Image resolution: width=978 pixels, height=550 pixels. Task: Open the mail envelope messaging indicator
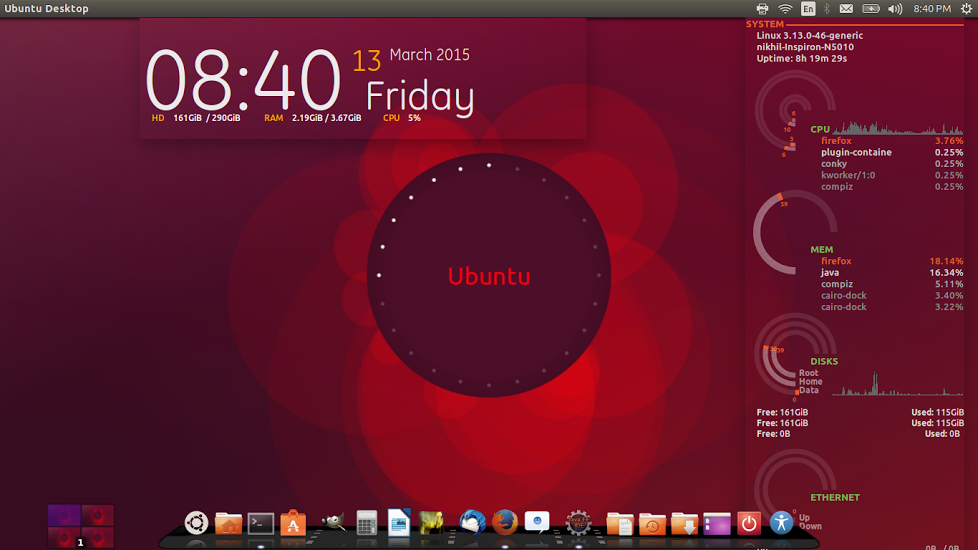[846, 9]
